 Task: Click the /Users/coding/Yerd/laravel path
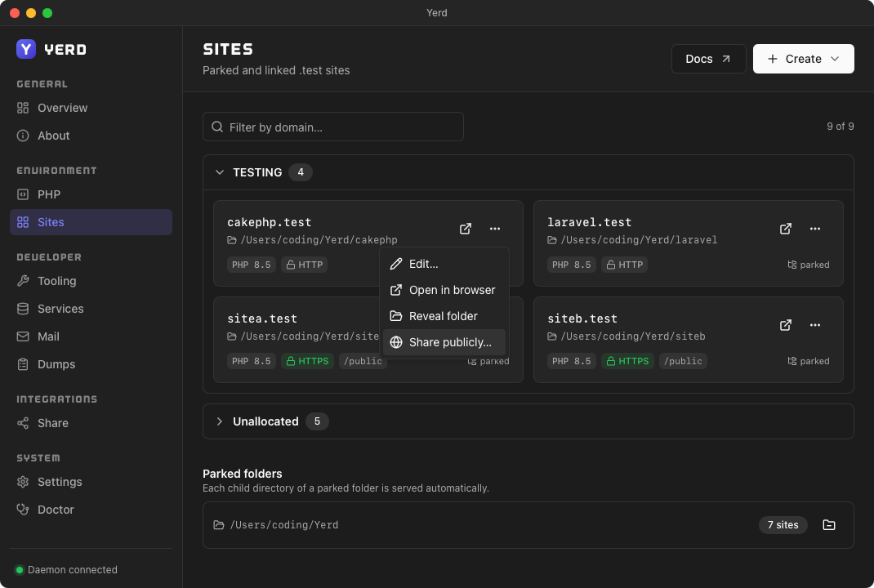pyautogui.click(x=639, y=239)
